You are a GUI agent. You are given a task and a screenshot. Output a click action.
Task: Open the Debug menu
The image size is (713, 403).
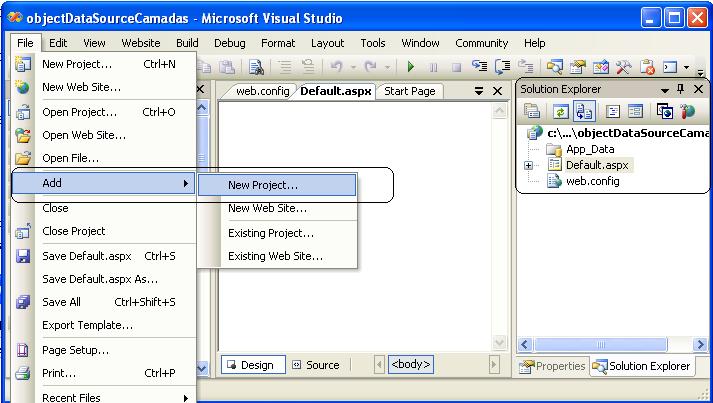(230, 43)
